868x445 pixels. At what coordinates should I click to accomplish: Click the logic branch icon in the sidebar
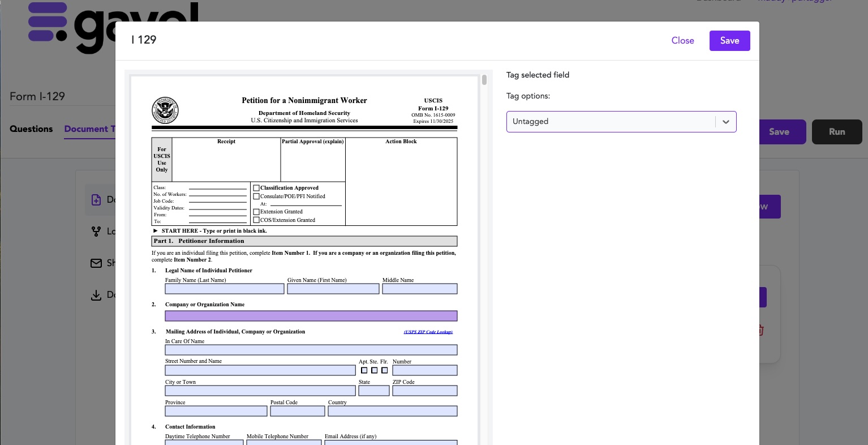click(96, 232)
